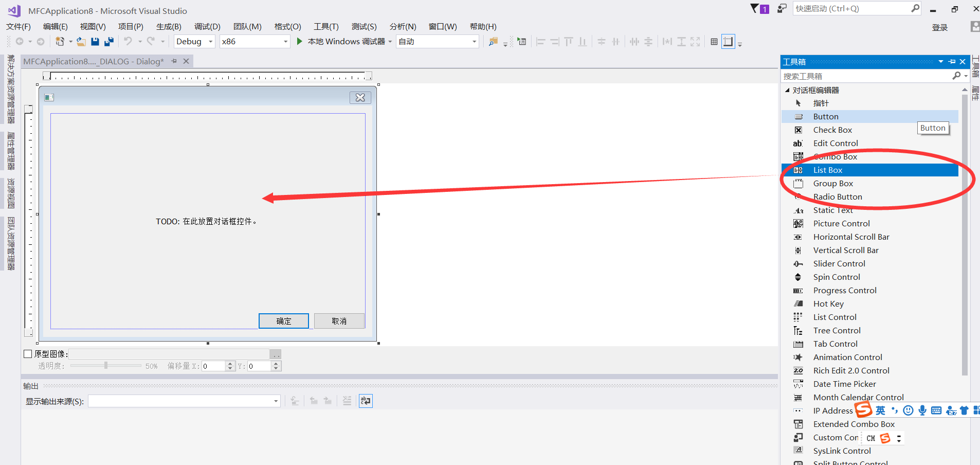Select the List Box toolbox item

point(870,170)
